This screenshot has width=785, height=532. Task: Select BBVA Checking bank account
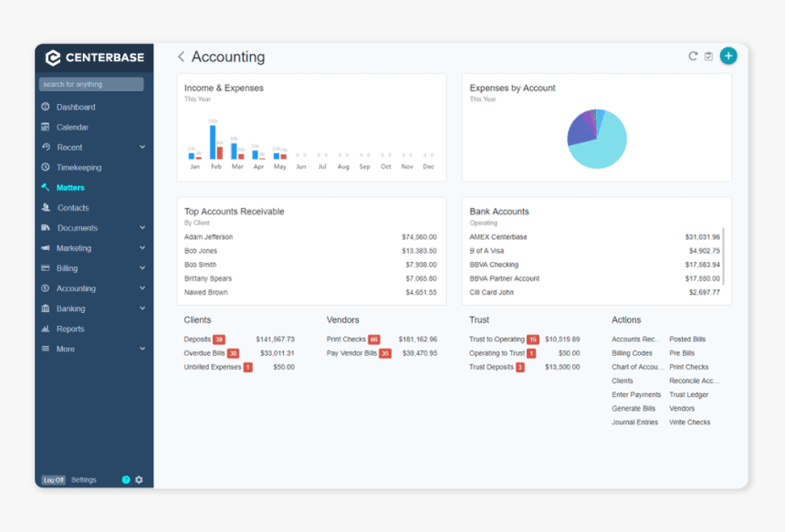(595, 265)
